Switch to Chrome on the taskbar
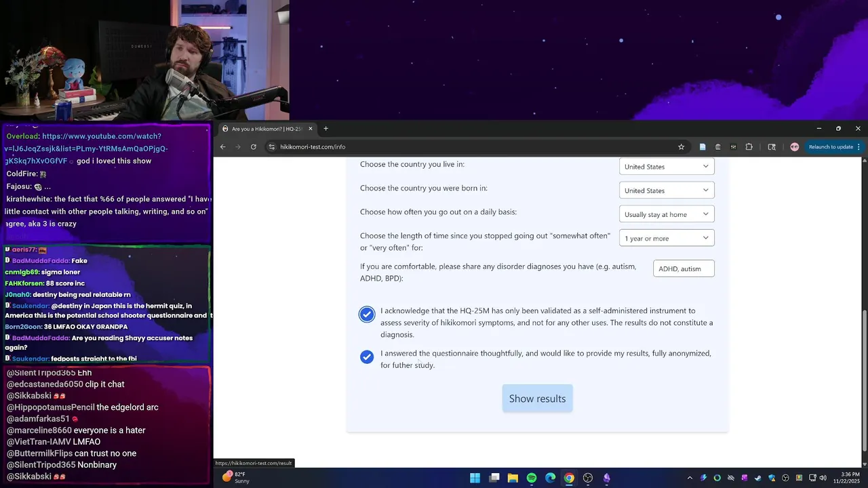Viewport: 868px width, 488px height. pos(569,478)
